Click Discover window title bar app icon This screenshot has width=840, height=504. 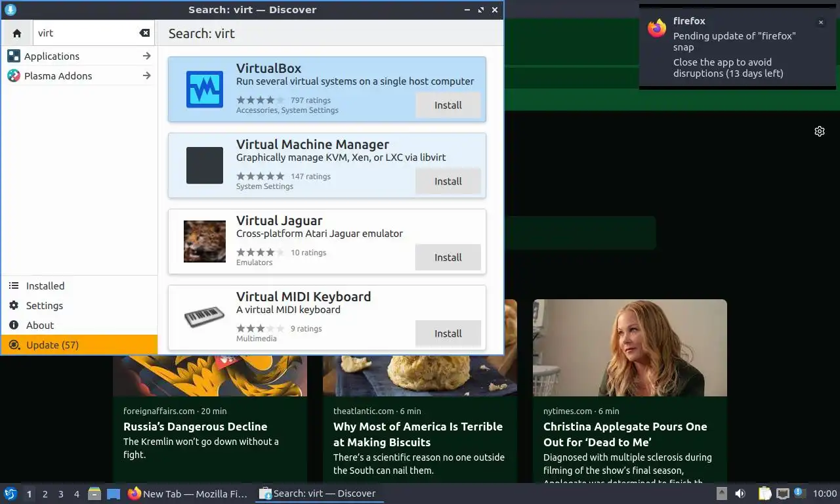pyautogui.click(x=10, y=10)
